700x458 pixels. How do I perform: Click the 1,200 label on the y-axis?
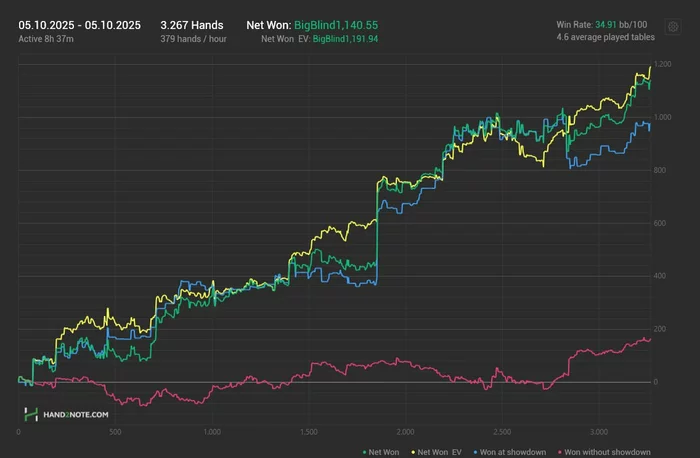tap(664, 65)
